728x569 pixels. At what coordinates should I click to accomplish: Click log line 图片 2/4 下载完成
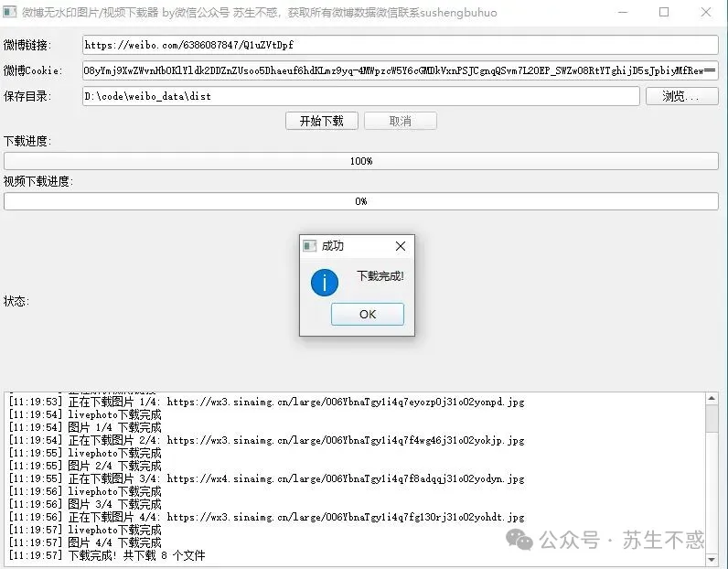(x=85, y=466)
